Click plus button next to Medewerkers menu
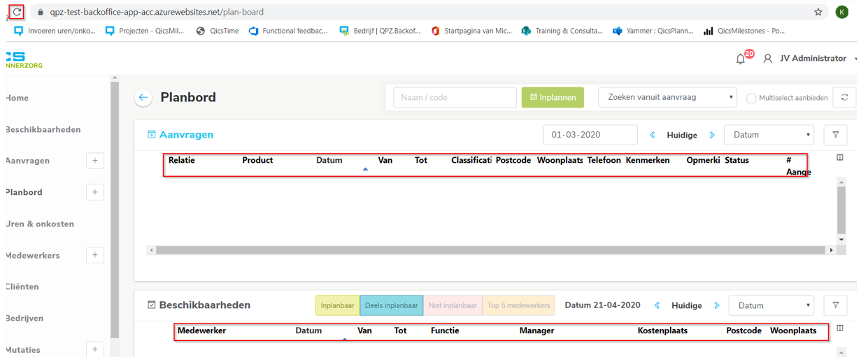Screen dimensions: 868x357 pyautogui.click(x=95, y=255)
